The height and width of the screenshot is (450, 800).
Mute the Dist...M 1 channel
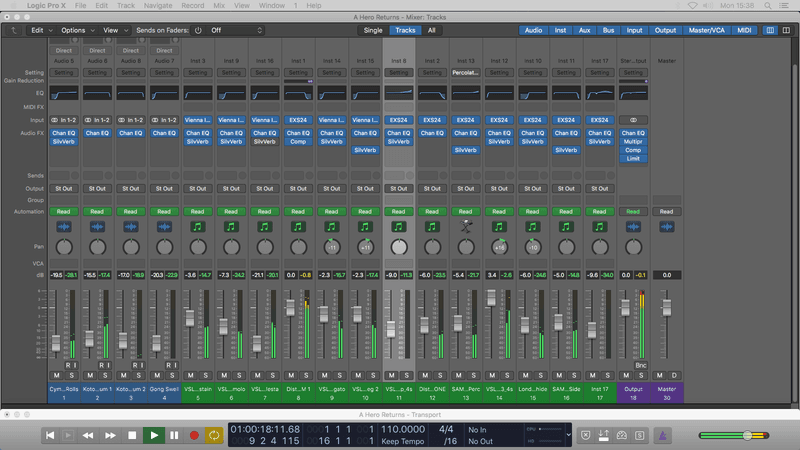291,375
